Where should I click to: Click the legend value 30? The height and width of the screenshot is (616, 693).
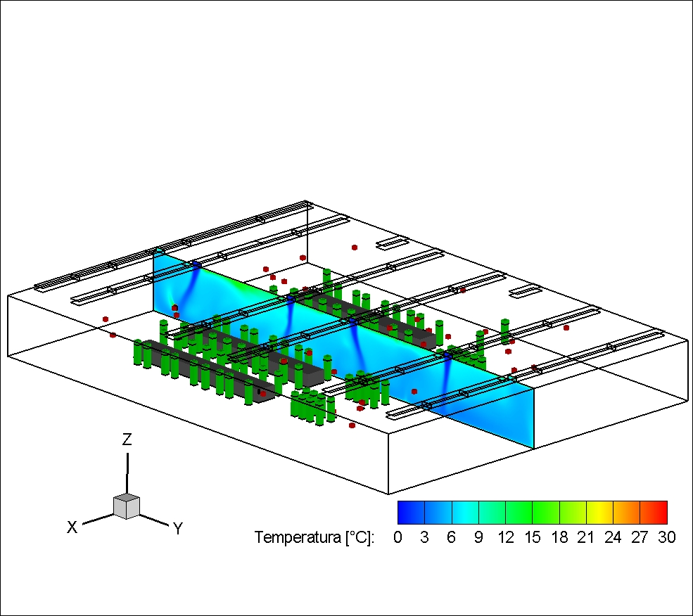667,537
